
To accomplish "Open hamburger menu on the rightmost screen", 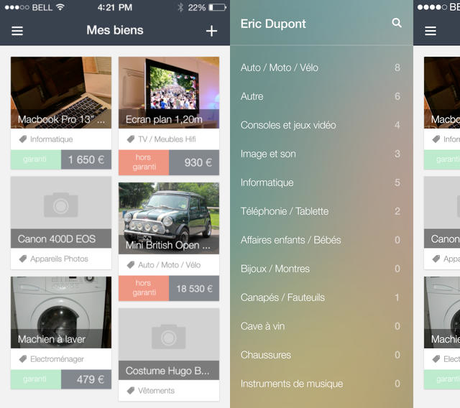I will coord(430,31).
